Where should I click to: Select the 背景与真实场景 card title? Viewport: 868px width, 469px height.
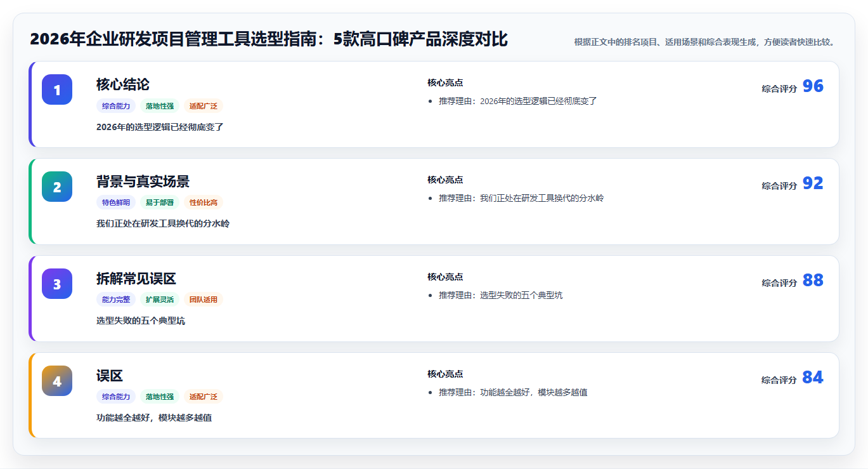[x=143, y=182]
